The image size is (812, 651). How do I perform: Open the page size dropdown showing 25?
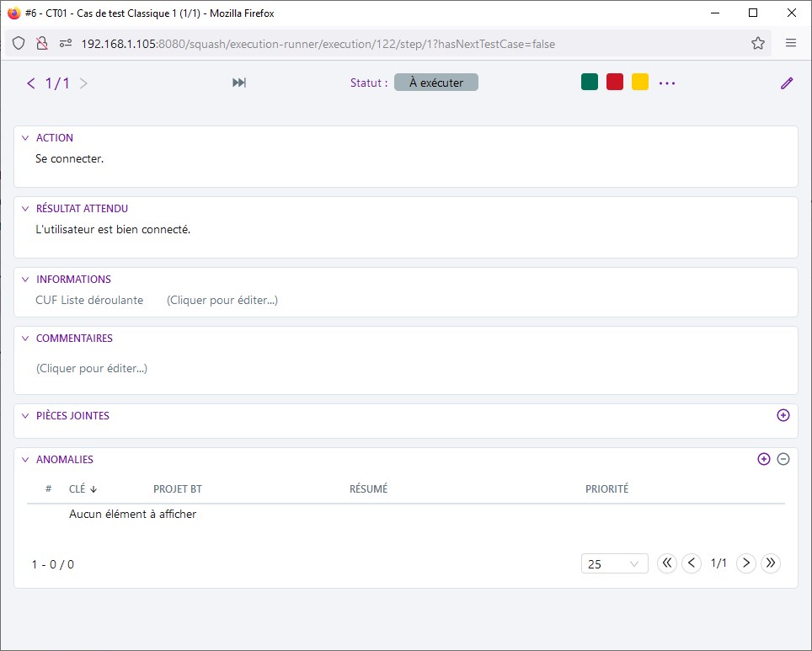[x=614, y=564]
